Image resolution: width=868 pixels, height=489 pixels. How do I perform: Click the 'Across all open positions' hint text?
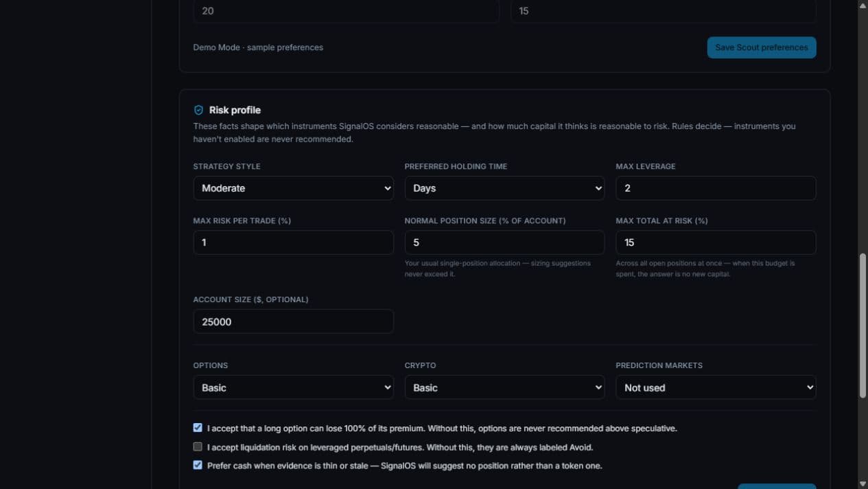point(705,269)
